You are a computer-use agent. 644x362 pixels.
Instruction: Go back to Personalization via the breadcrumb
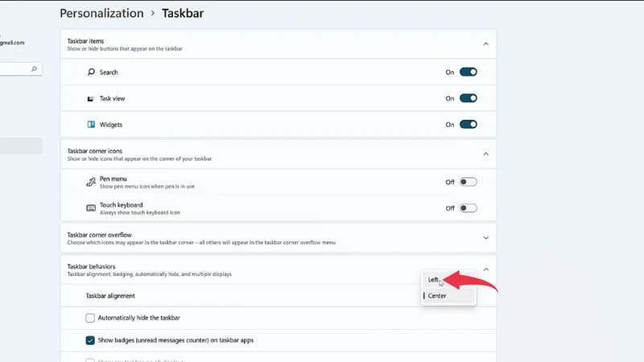click(101, 14)
